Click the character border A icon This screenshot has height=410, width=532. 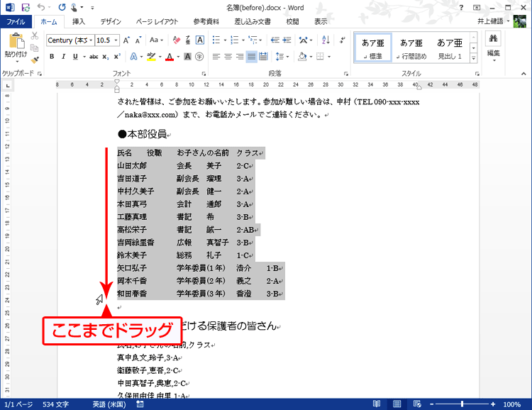click(200, 40)
